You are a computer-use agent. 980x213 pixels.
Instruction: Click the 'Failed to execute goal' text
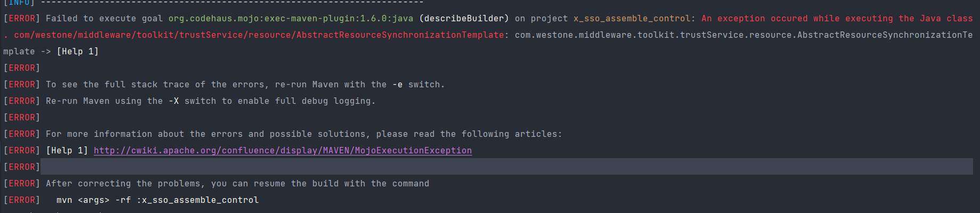tap(104, 19)
